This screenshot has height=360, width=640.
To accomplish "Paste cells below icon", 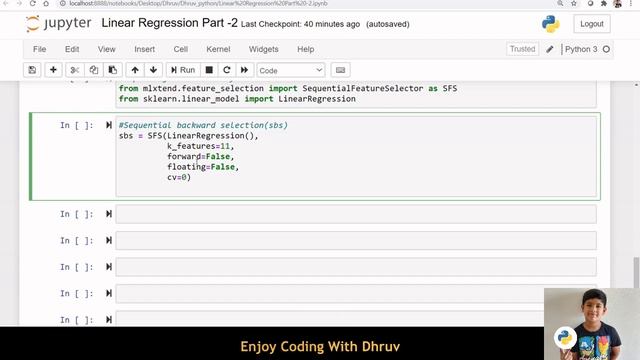I will (x=113, y=70).
